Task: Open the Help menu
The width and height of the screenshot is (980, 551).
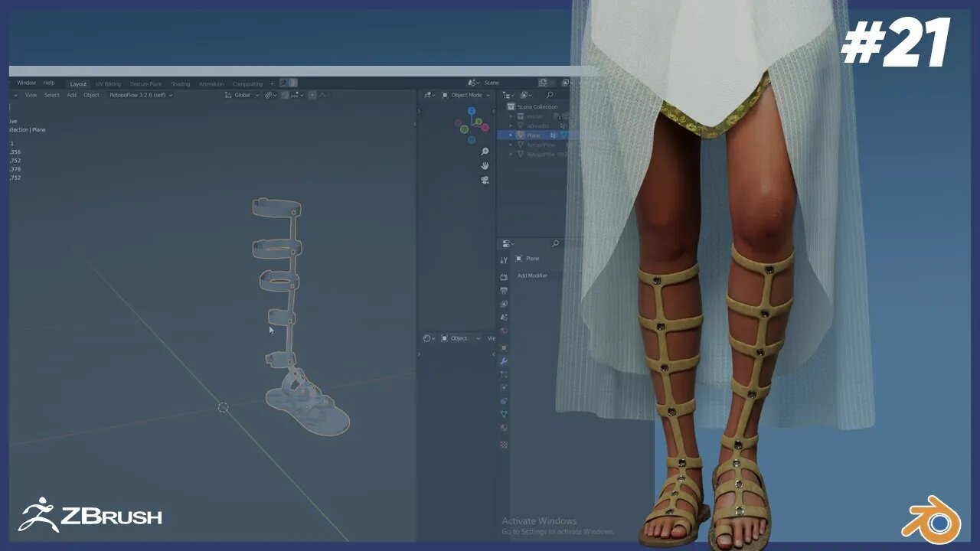Action: [x=49, y=83]
